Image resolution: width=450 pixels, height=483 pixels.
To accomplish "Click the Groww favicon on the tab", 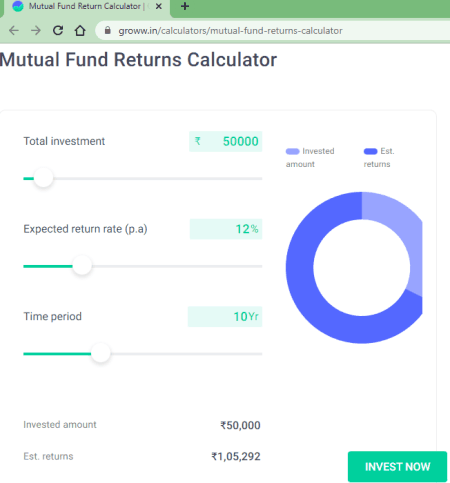I will coord(18,6).
